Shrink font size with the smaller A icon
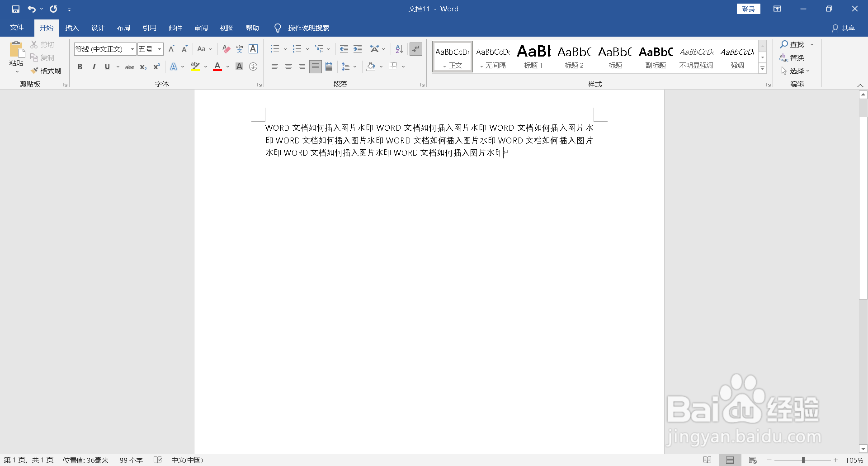This screenshot has height=466, width=868. tap(184, 49)
